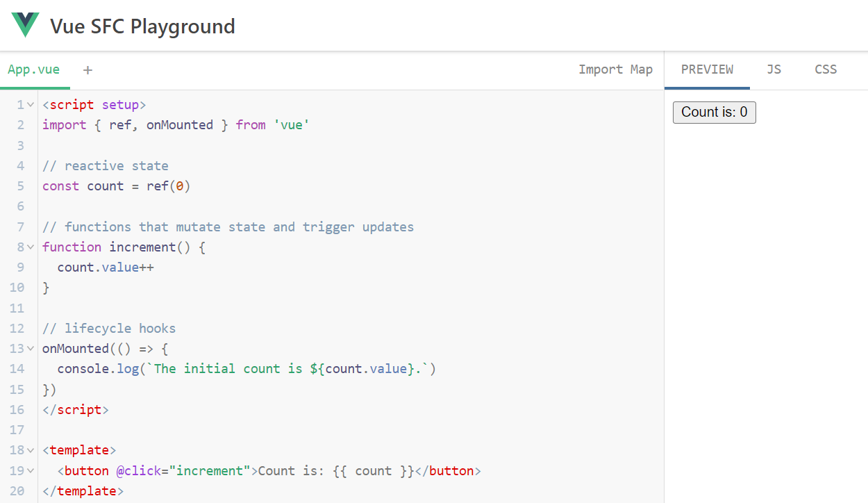Collapse the script setup block fold arrow
This screenshot has height=503, width=868.
click(31, 105)
